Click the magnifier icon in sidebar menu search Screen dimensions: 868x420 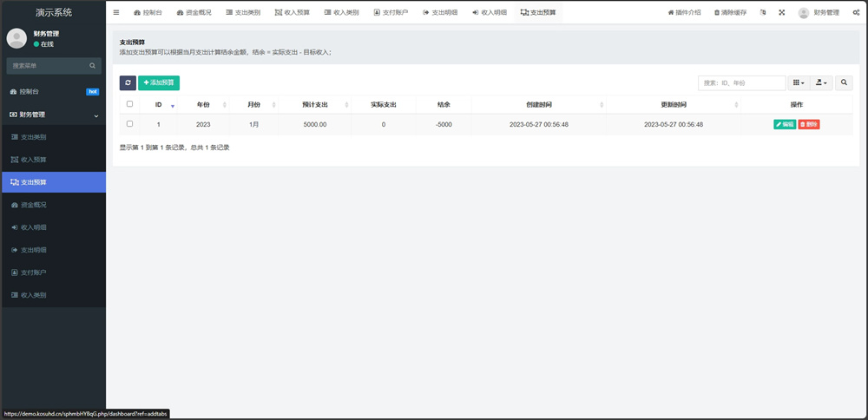tap(93, 65)
